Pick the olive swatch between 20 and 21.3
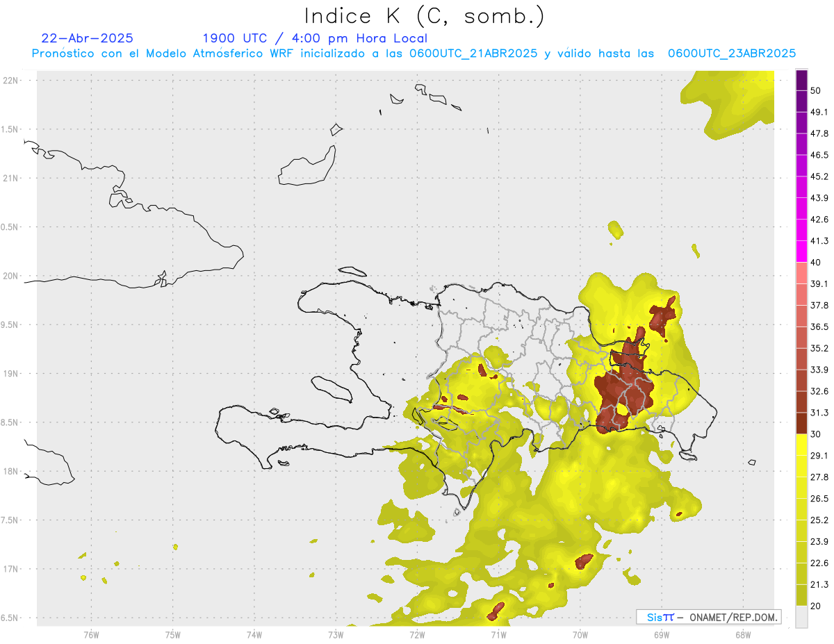The image size is (834, 644). (x=801, y=595)
